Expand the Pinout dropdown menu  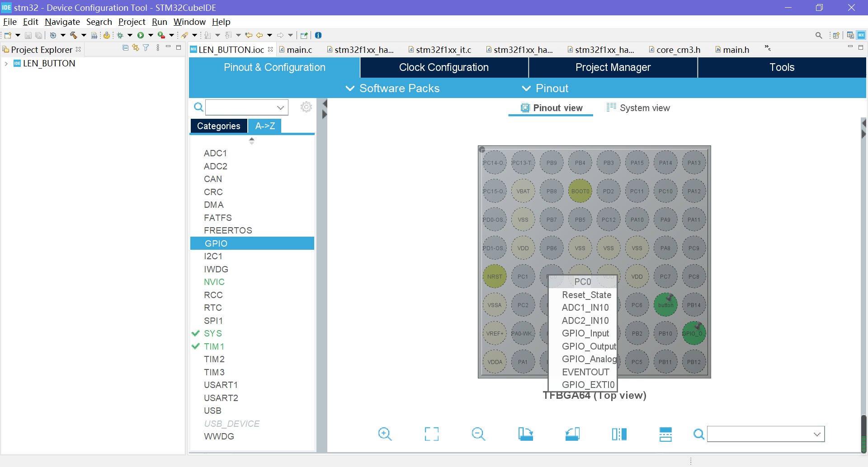click(545, 89)
